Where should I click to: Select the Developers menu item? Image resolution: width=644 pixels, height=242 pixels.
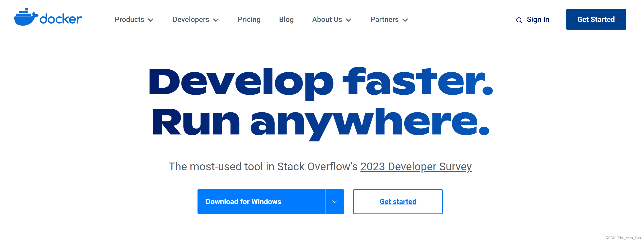pos(191,19)
